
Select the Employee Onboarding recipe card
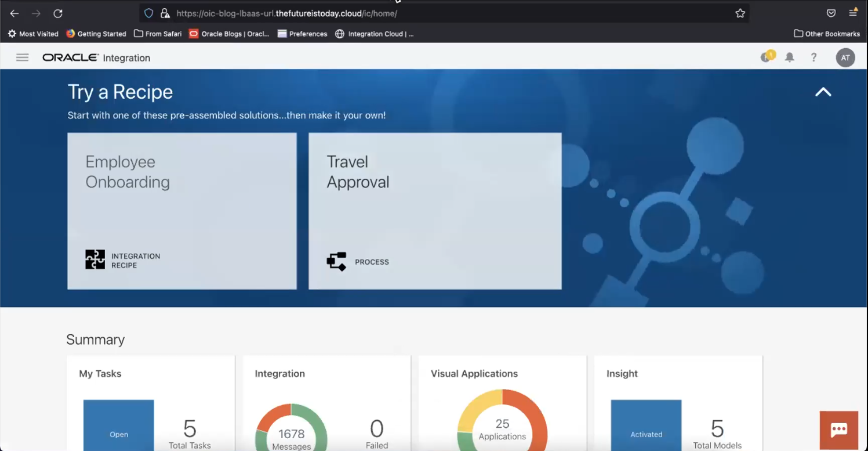click(181, 211)
